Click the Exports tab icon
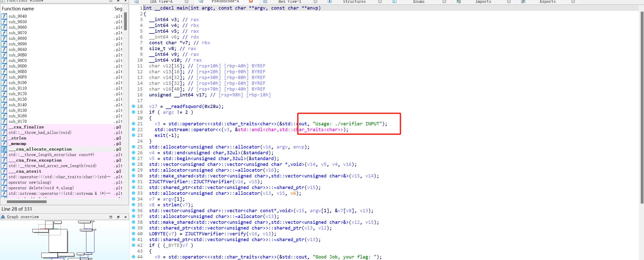 [523, 2]
